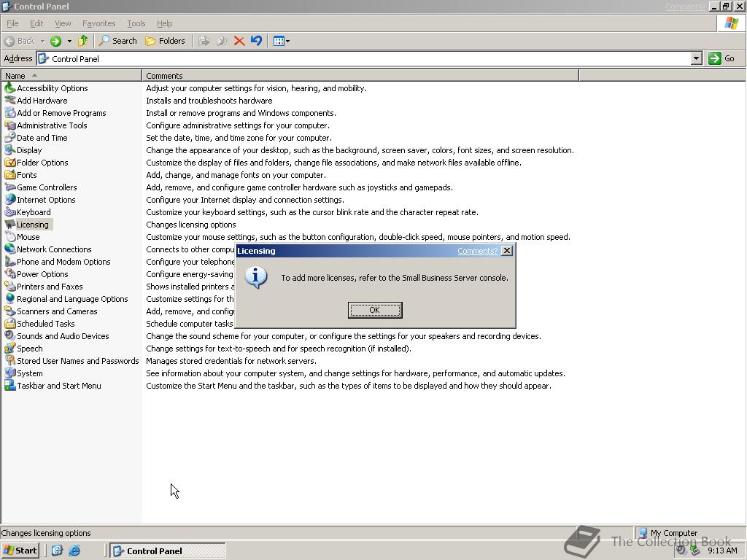Viewport: 747px width, 560px height.
Task: Click the Mouse applet icon
Action: 9,237
